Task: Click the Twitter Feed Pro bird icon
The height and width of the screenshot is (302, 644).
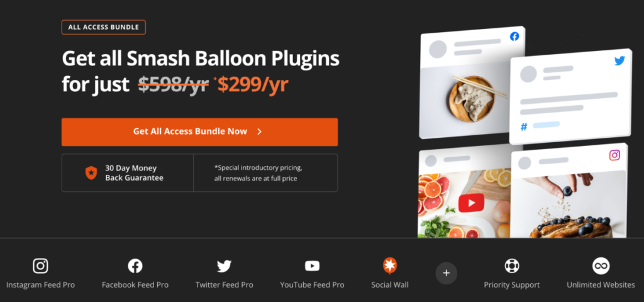Action: click(x=225, y=266)
